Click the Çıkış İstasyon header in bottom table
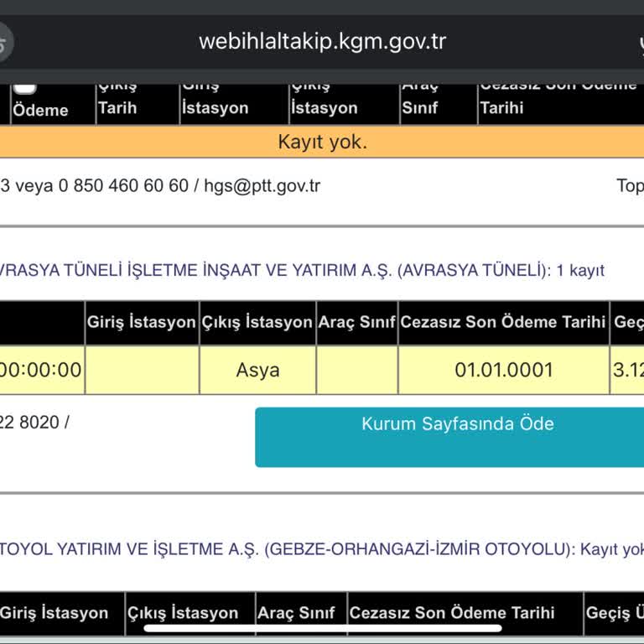Viewport: 644px width, 644px height. click(x=183, y=613)
